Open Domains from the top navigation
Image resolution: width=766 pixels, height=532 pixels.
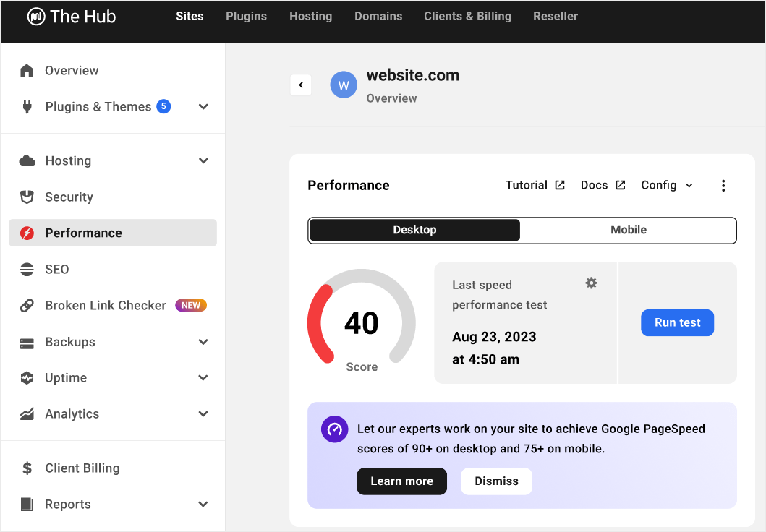click(378, 16)
